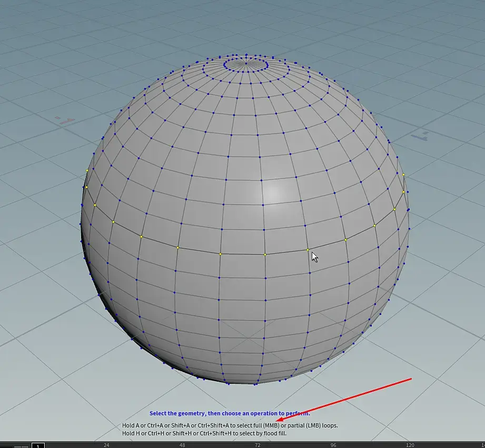The image size is (485, 448).
Task: Click the 'Hold A or Ctrl+A' loop hint
Action: pyautogui.click(x=230, y=425)
